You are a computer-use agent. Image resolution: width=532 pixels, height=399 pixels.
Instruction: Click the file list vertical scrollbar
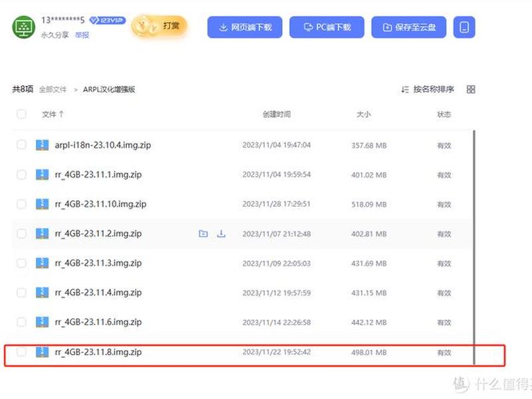coord(473,247)
